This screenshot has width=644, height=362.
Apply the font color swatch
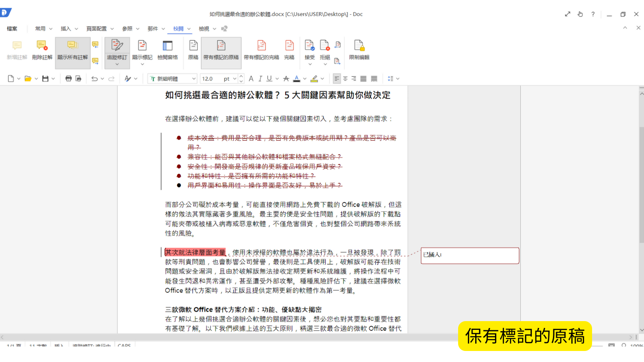(297, 79)
